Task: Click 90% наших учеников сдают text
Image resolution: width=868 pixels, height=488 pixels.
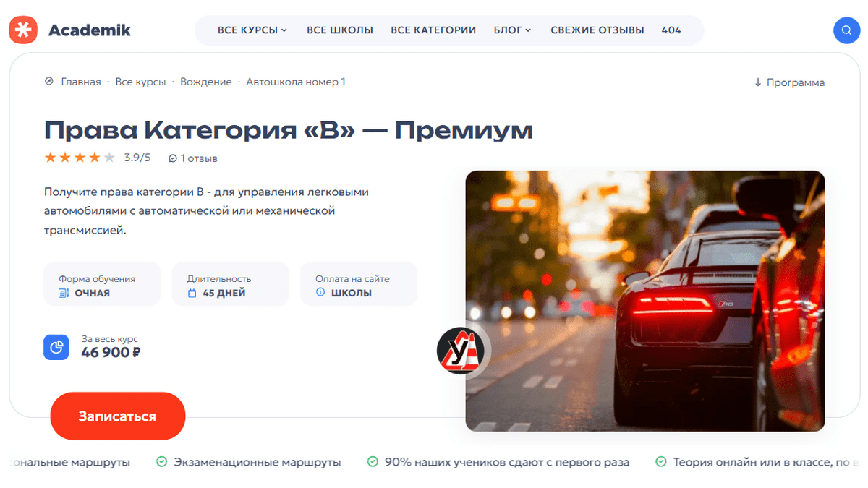Action: coord(506,462)
